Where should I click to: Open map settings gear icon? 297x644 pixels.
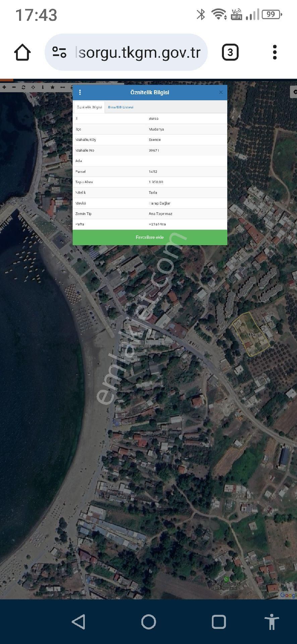(x=294, y=92)
